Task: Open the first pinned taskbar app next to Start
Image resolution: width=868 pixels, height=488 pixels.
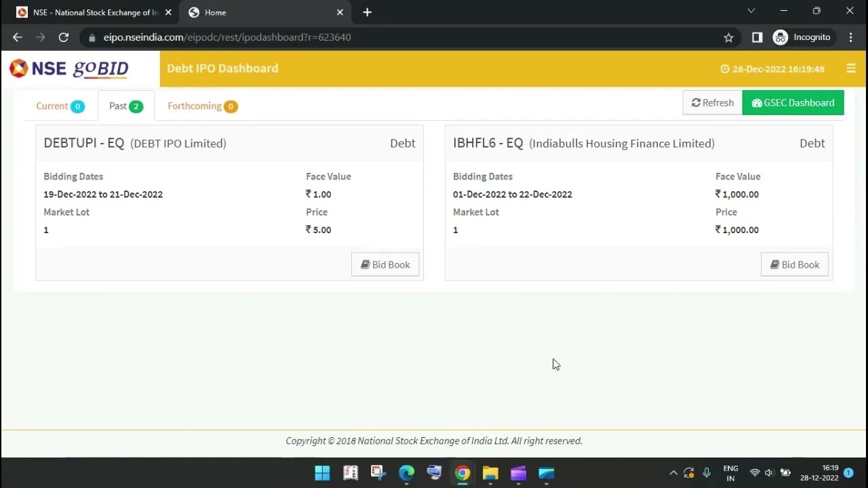Action: (351, 472)
